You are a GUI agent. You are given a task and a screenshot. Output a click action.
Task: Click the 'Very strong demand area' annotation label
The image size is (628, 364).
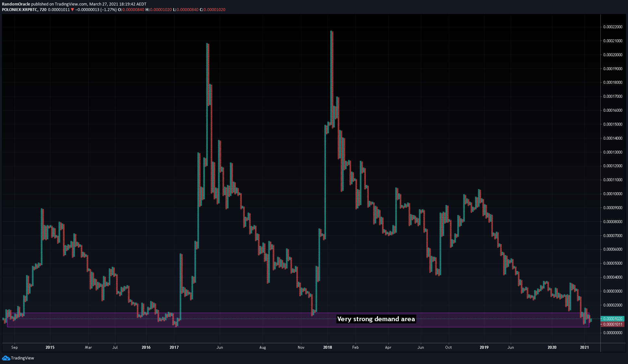[376, 319]
